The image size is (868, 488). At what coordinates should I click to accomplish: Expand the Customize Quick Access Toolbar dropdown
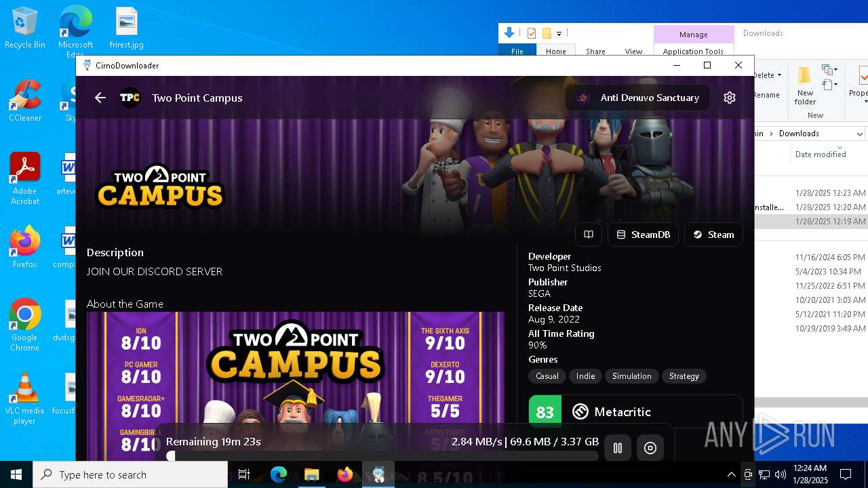point(559,33)
